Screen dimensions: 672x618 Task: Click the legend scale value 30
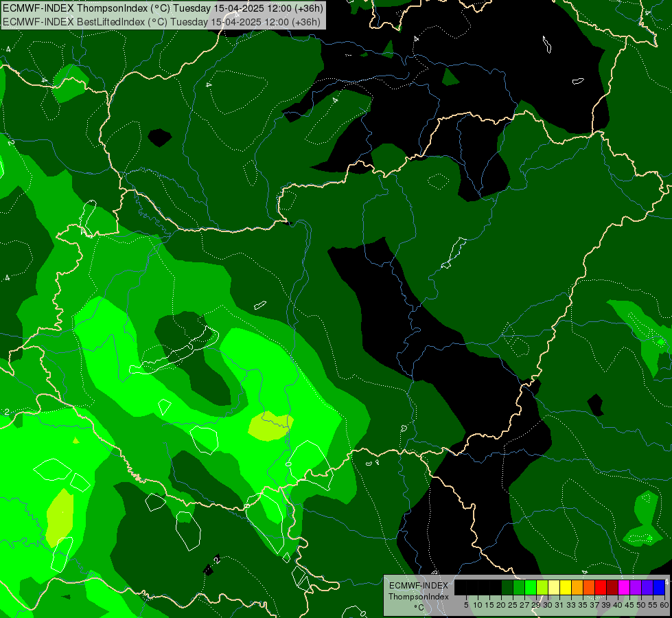point(548,605)
